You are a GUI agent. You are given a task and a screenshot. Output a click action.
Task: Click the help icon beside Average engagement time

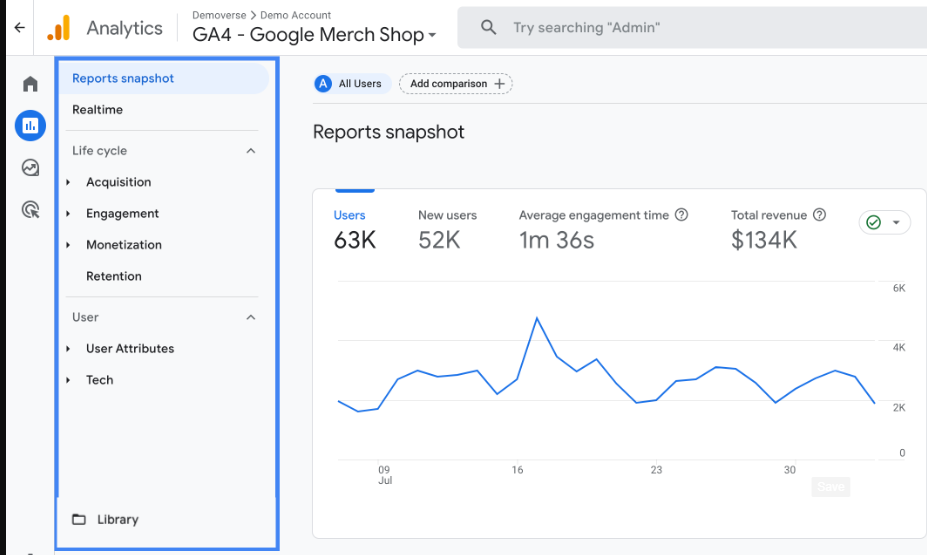681,215
